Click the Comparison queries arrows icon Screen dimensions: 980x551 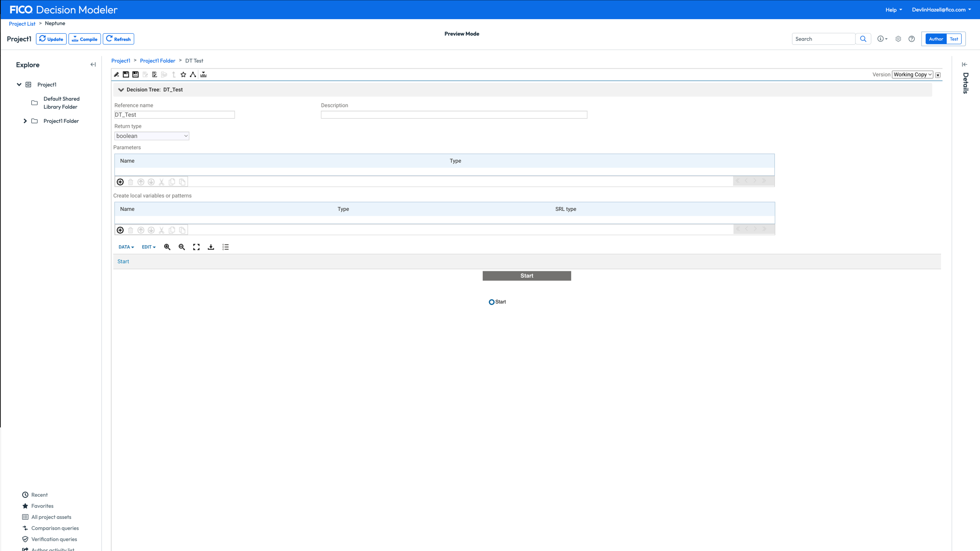[25, 528]
